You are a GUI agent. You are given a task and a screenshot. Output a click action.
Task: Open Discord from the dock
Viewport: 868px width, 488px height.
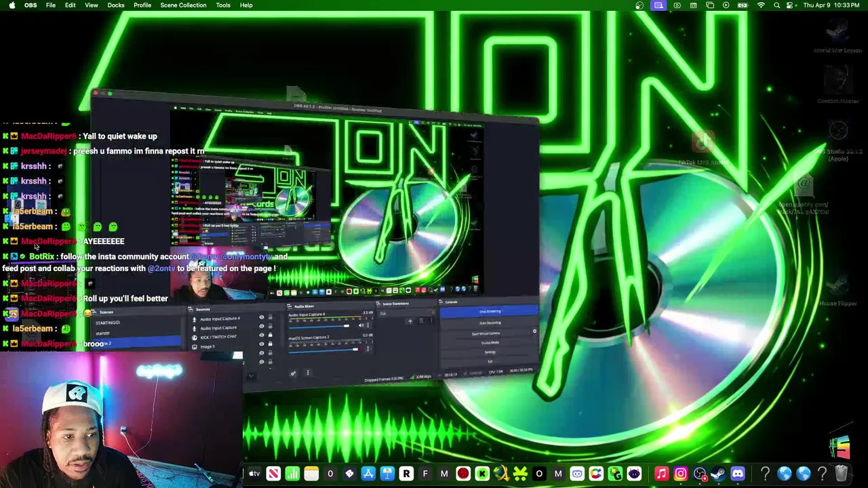click(x=738, y=474)
